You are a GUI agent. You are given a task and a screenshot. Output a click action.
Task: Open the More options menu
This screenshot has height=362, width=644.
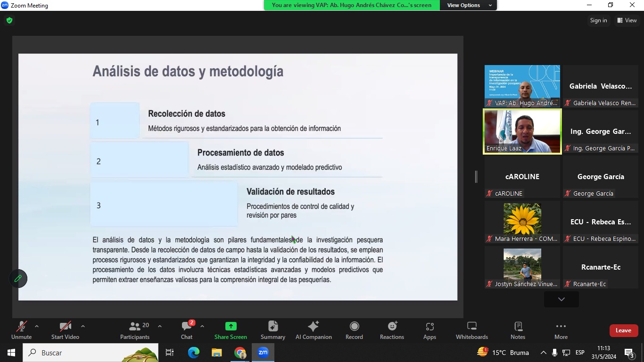[x=561, y=330]
